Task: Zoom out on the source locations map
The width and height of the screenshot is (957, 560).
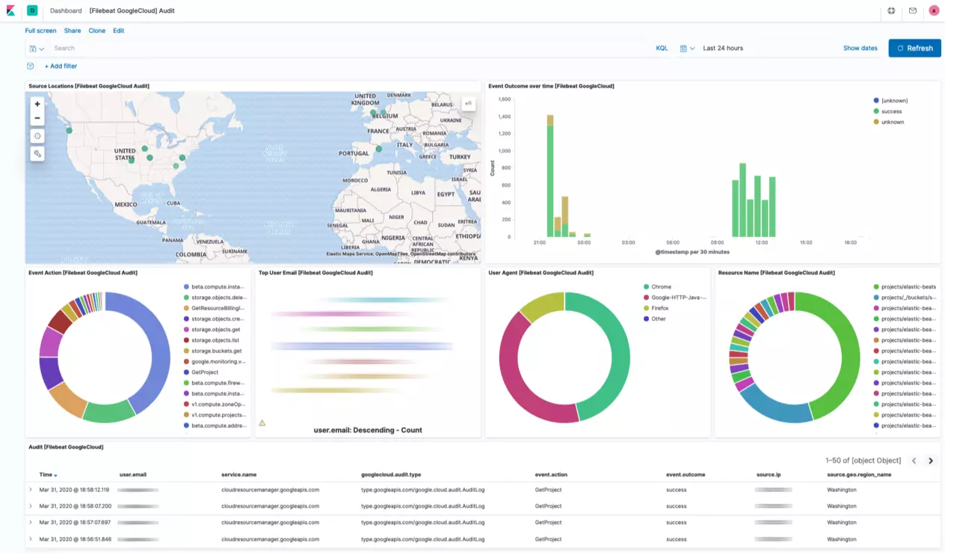Action: tap(37, 118)
